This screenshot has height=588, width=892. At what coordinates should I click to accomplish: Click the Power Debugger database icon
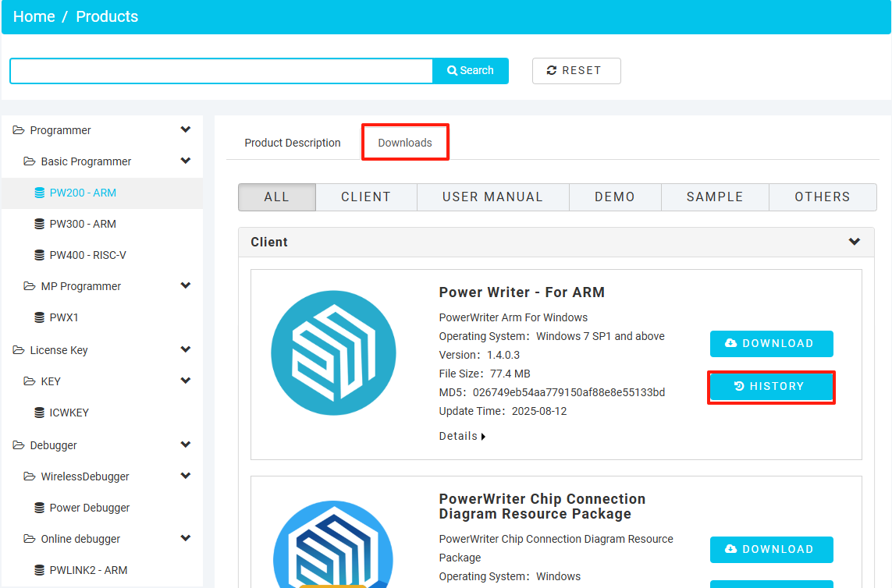[x=39, y=508]
